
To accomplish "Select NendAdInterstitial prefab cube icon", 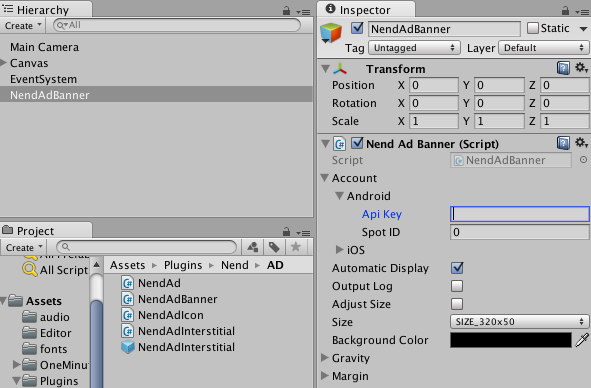I will 128,347.
